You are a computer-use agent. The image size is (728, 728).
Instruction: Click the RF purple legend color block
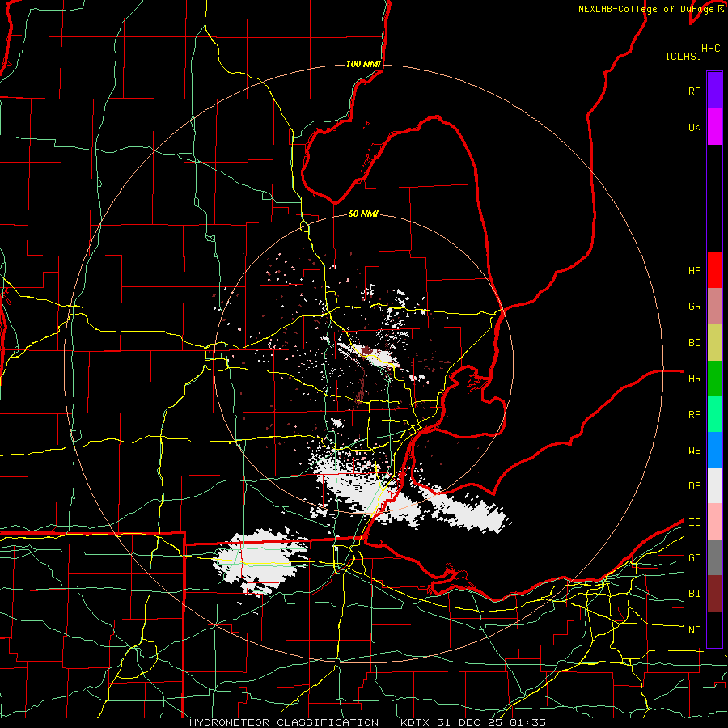click(x=714, y=91)
